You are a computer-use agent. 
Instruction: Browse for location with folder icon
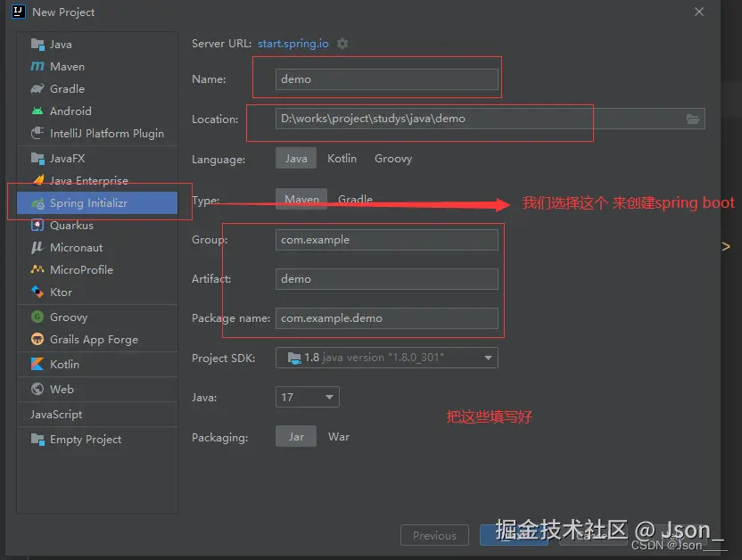pos(693,119)
